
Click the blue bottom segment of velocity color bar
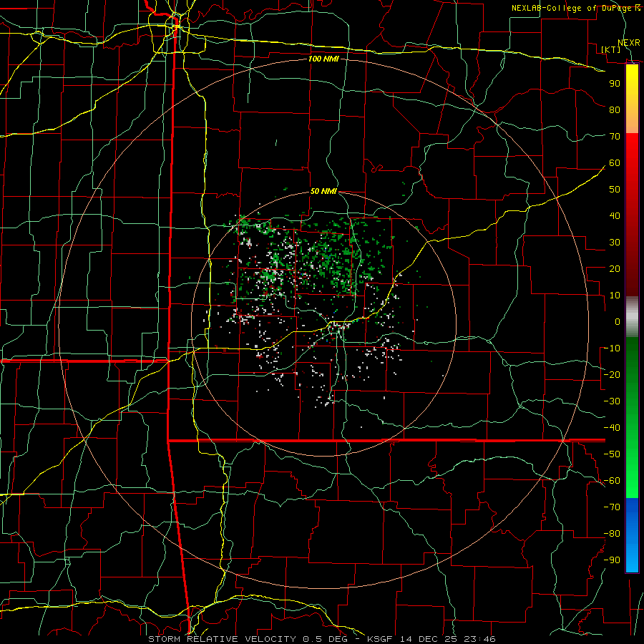tap(632, 535)
